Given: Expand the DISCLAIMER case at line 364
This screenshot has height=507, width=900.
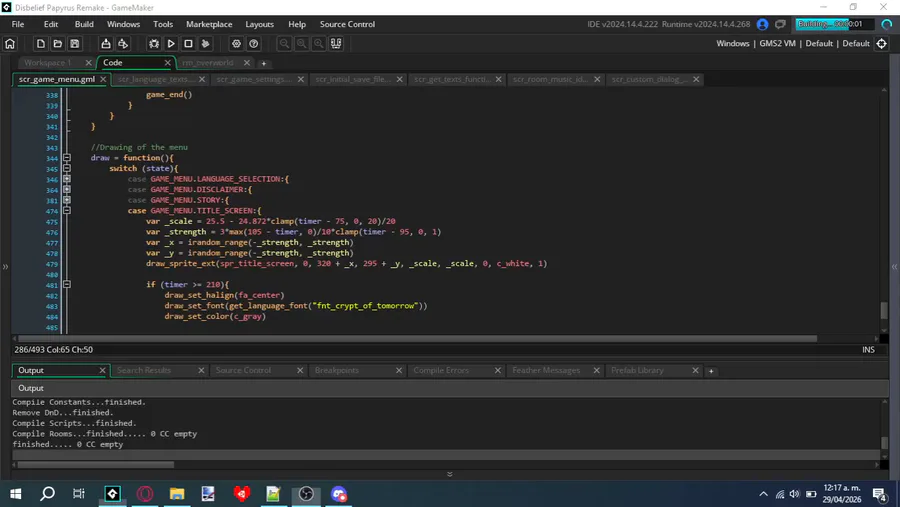Looking at the screenshot, I should (67, 189).
